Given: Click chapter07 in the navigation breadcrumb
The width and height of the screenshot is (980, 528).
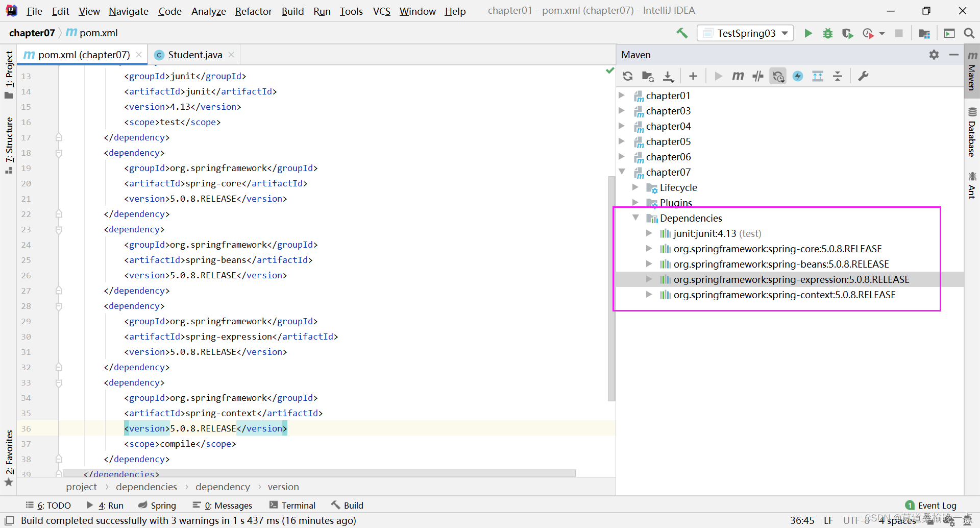Looking at the screenshot, I should point(32,33).
